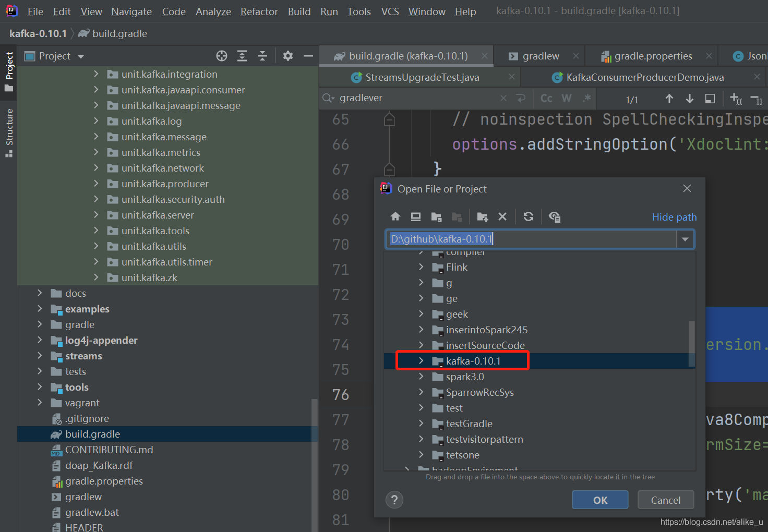Expand all in Project panel toolbar

click(x=242, y=56)
